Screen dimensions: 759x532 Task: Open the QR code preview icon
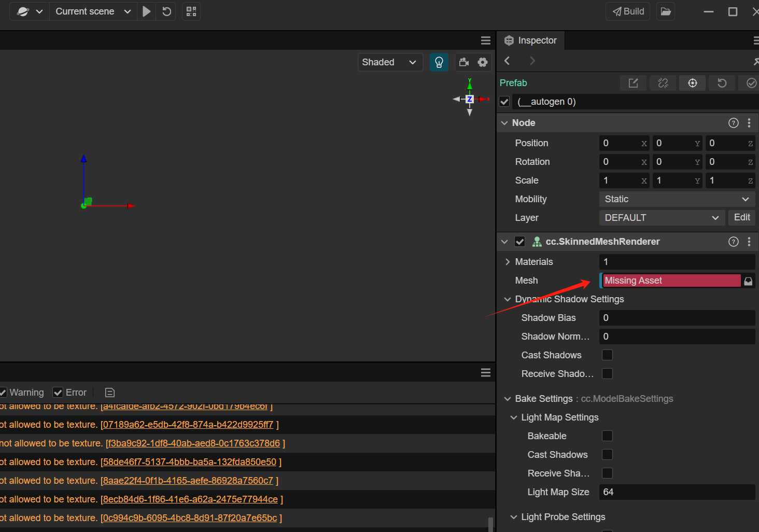(191, 11)
